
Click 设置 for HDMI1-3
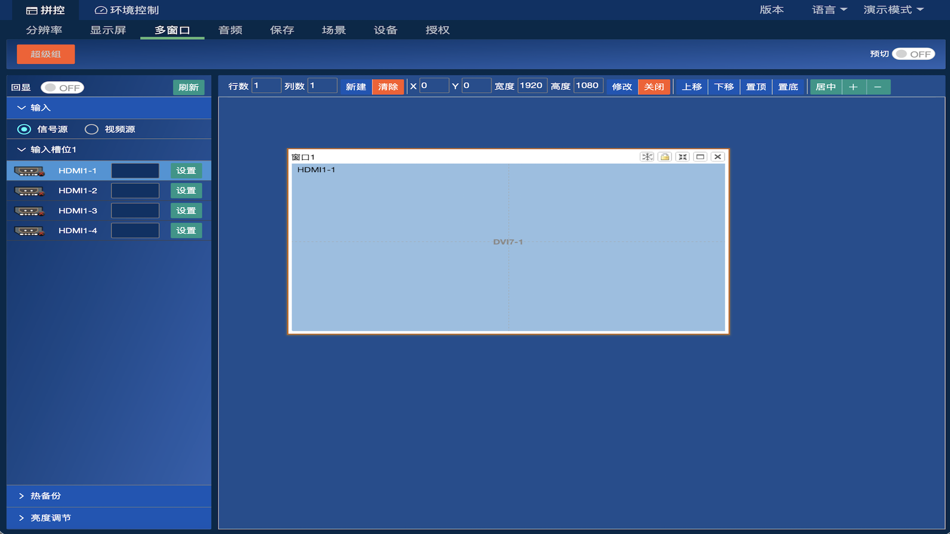point(186,211)
